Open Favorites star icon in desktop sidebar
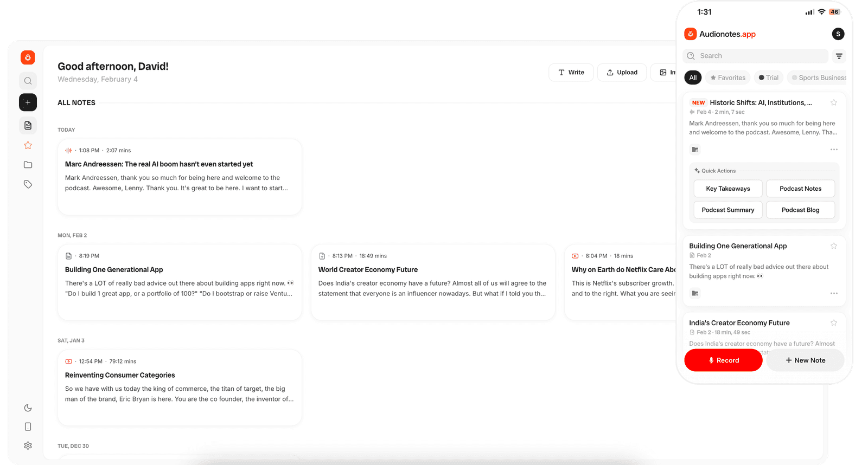This screenshot has height=465, width=868. coord(28,145)
